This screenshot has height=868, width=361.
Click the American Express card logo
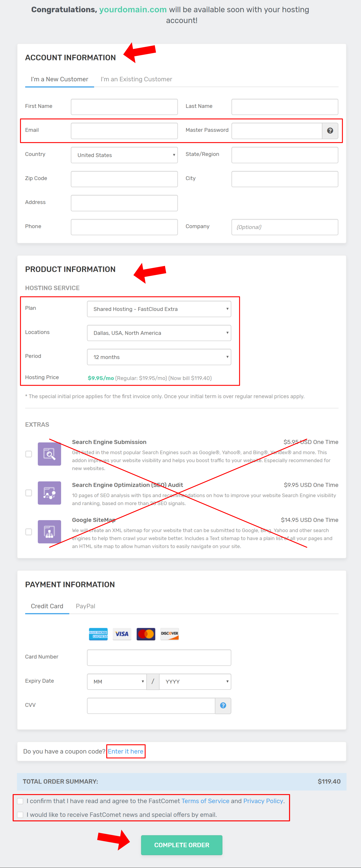tap(98, 634)
